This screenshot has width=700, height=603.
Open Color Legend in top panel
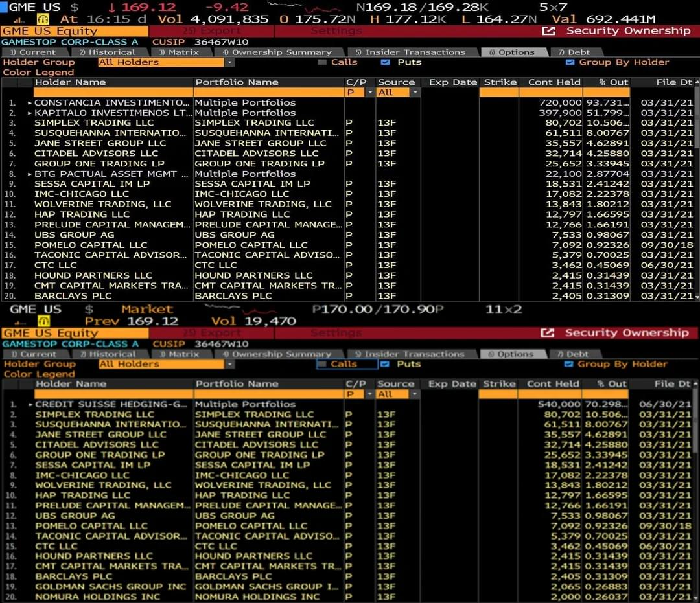tap(38, 73)
